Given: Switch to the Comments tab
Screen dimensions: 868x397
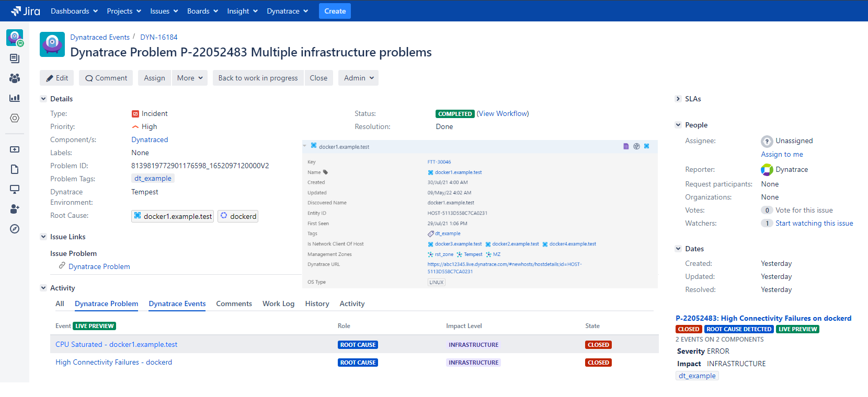Looking at the screenshot, I should pos(234,303).
